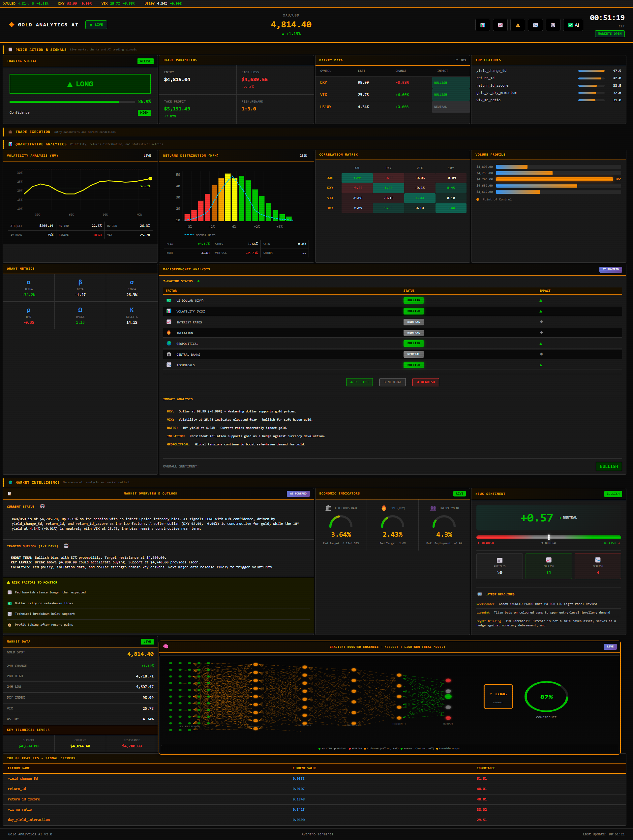Click the downward trend chart toolbar icon

tap(535, 25)
